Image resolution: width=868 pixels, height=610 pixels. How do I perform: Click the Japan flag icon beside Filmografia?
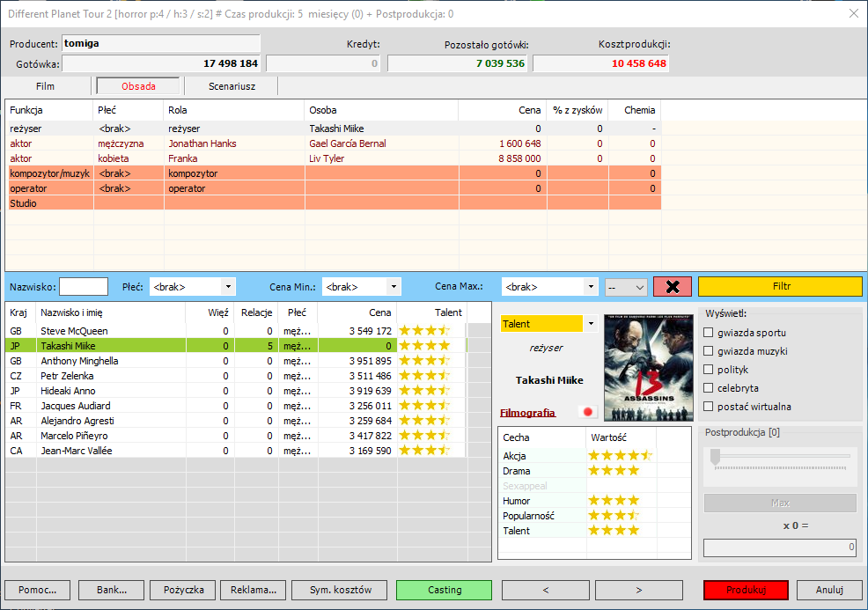coord(587,412)
